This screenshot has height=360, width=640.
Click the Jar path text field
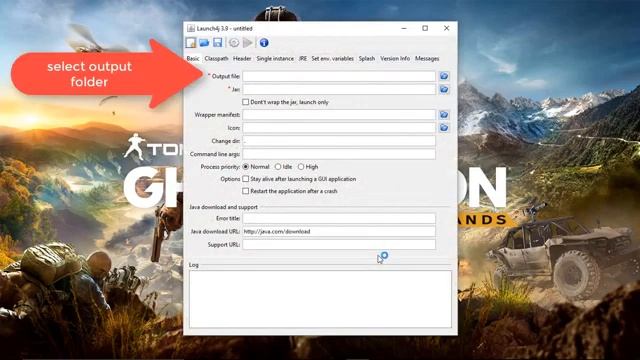(339, 89)
